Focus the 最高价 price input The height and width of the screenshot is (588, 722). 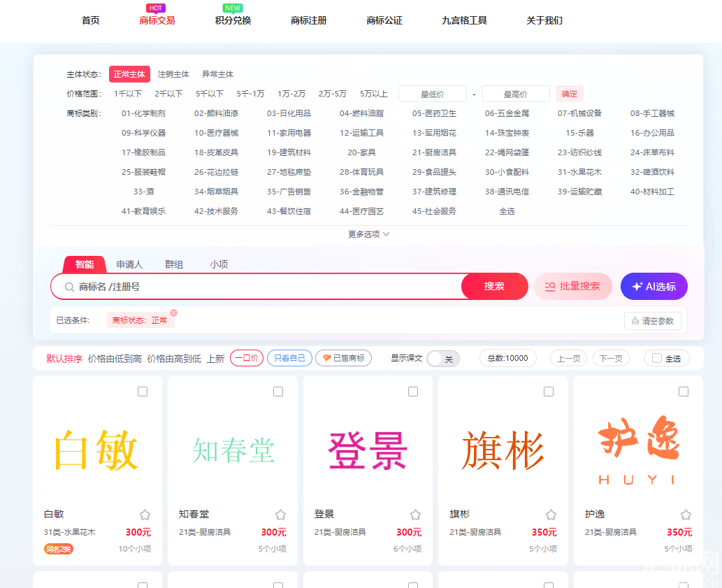515,94
